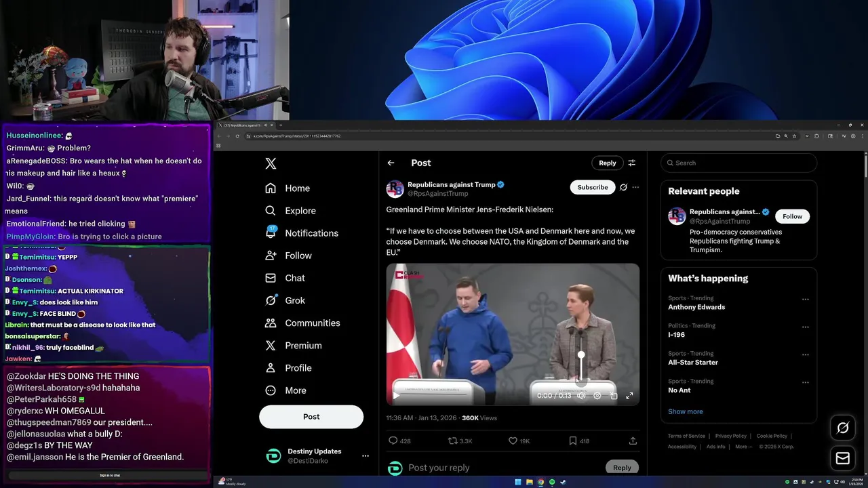Open more options for Anthony Edwards trend
This screenshot has width=868, height=488.
[805, 299]
